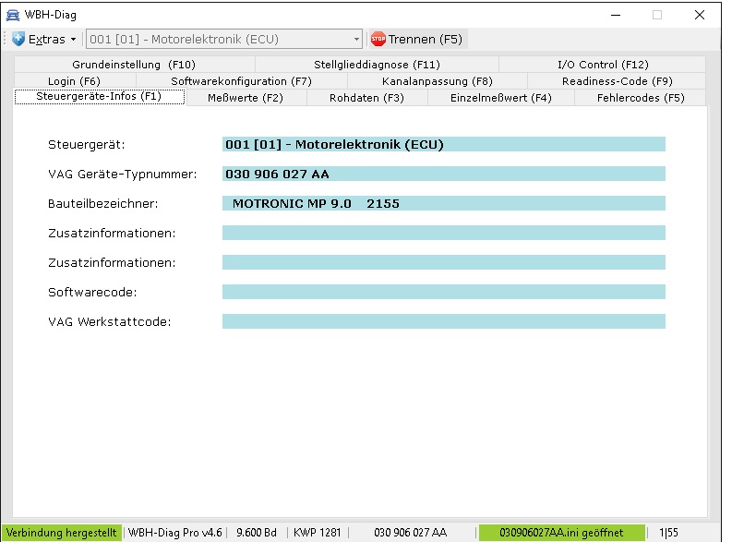The height and width of the screenshot is (542, 756).
Task: Open the Softwarekonfiguration (F7) tab
Action: [241, 81]
